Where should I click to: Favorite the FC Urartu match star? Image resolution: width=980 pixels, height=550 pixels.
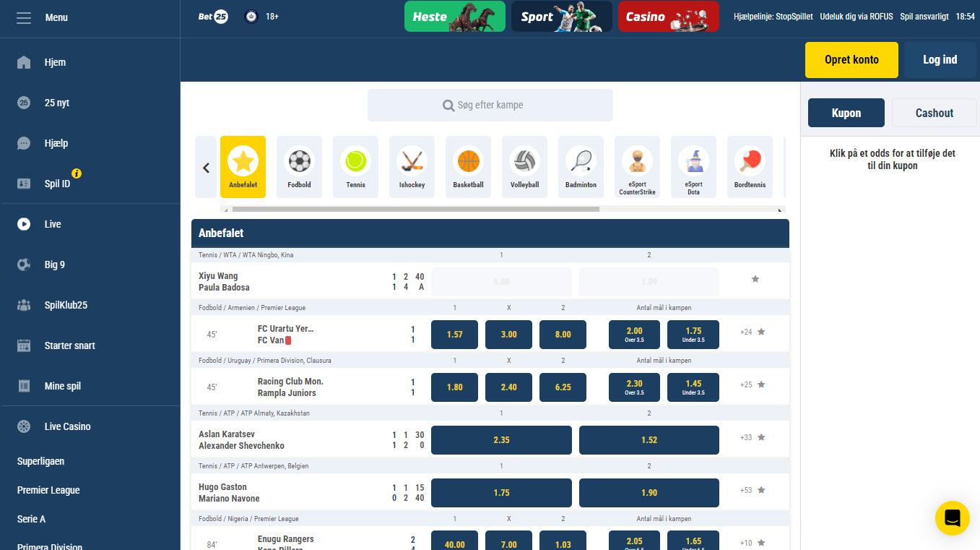click(761, 332)
